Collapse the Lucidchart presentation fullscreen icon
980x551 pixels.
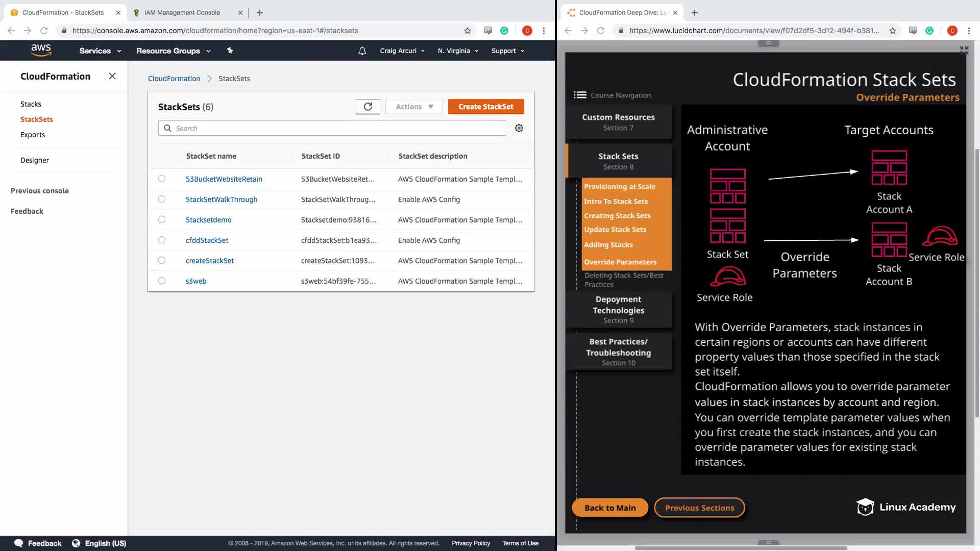963,50
